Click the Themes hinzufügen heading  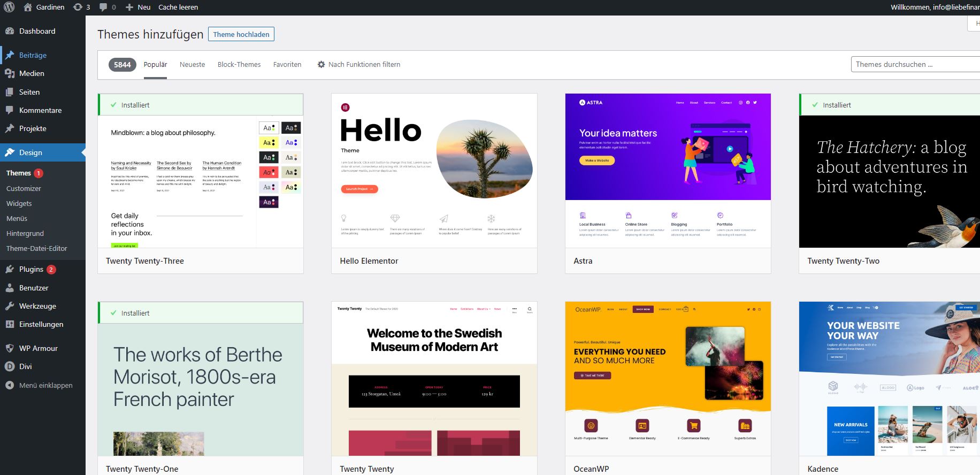point(150,34)
